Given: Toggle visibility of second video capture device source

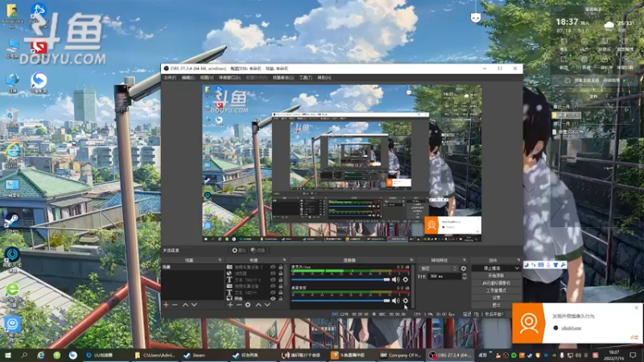Looking at the screenshot, I should (273, 286).
